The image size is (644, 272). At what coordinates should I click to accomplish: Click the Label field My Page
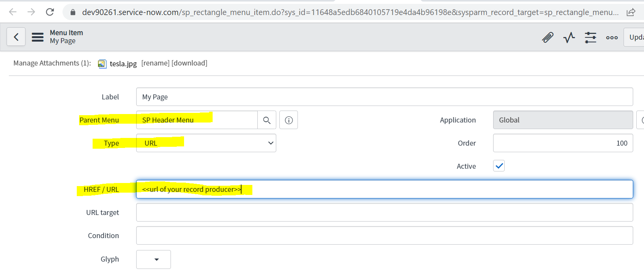[384, 97]
